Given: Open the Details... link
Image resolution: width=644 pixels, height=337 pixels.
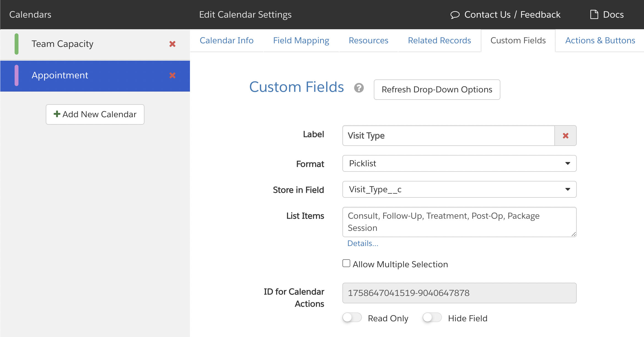Looking at the screenshot, I should (363, 243).
